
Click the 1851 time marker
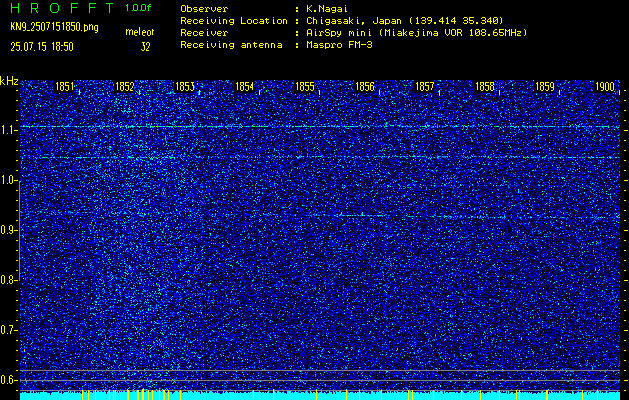coord(64,87)
